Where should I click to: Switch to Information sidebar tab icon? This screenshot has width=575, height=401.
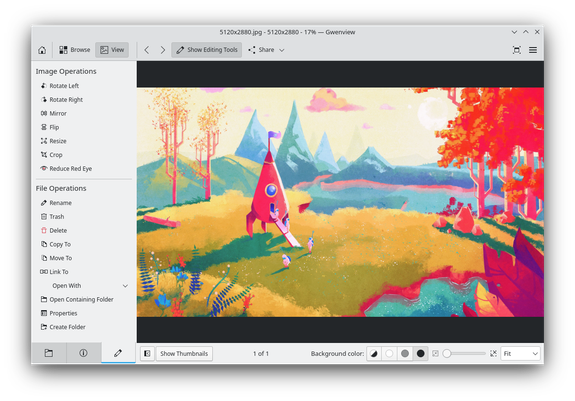tap(83, 353)
